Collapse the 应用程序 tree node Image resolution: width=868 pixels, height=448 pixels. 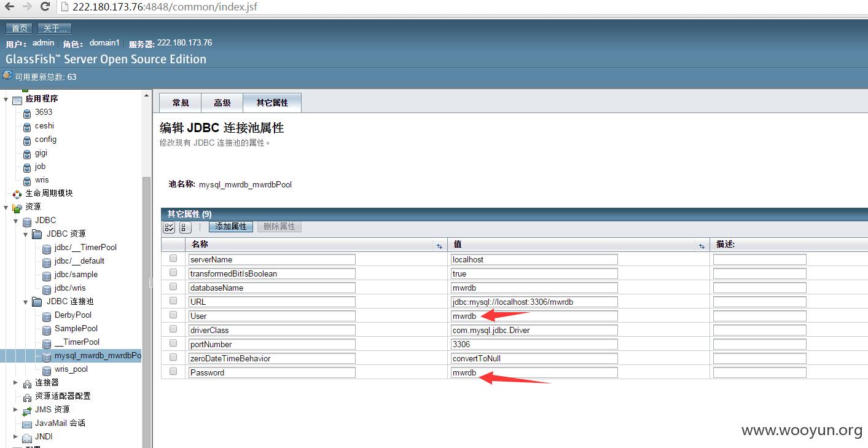[x=7, y=99]
